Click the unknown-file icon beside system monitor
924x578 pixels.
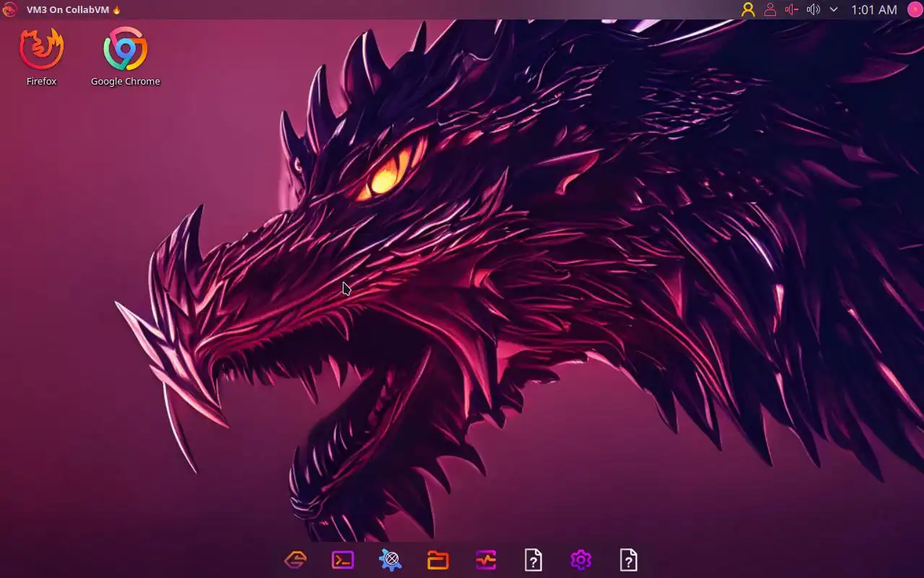[x=533, y=560]
